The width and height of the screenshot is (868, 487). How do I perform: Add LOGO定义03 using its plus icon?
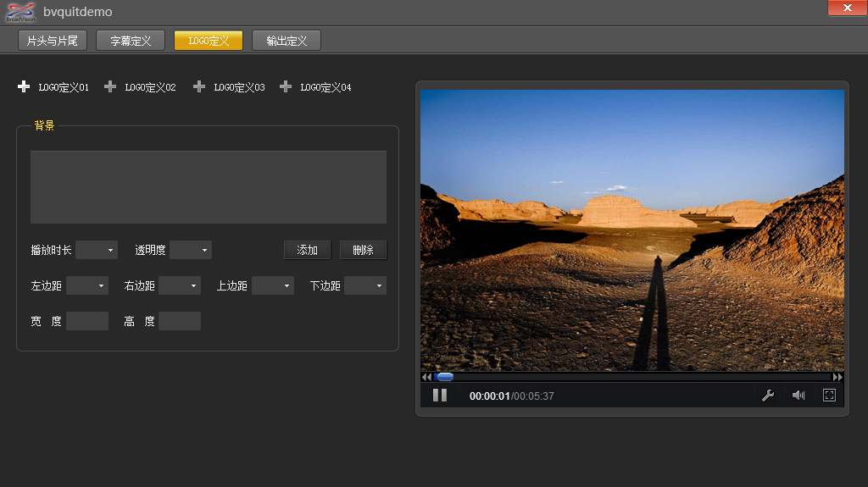click(x=199, y=86)
